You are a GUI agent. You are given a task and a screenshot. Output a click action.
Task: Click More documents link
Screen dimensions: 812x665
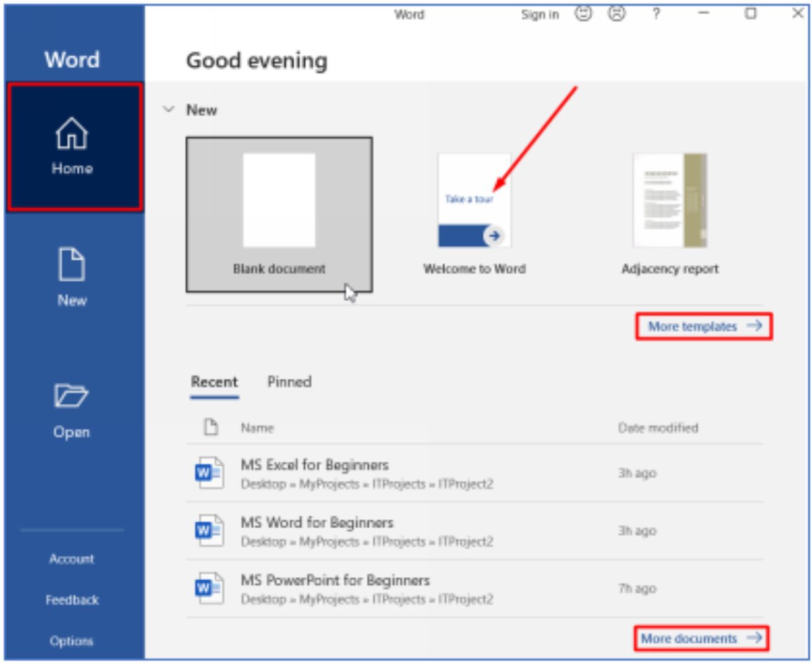pos(701,638)
